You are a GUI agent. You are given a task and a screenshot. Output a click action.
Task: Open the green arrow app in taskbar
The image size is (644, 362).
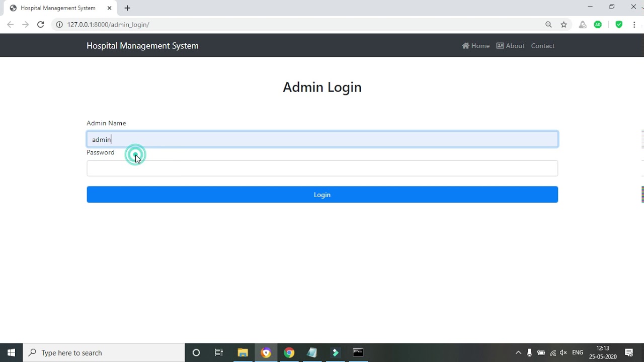[x=335, y=352]
